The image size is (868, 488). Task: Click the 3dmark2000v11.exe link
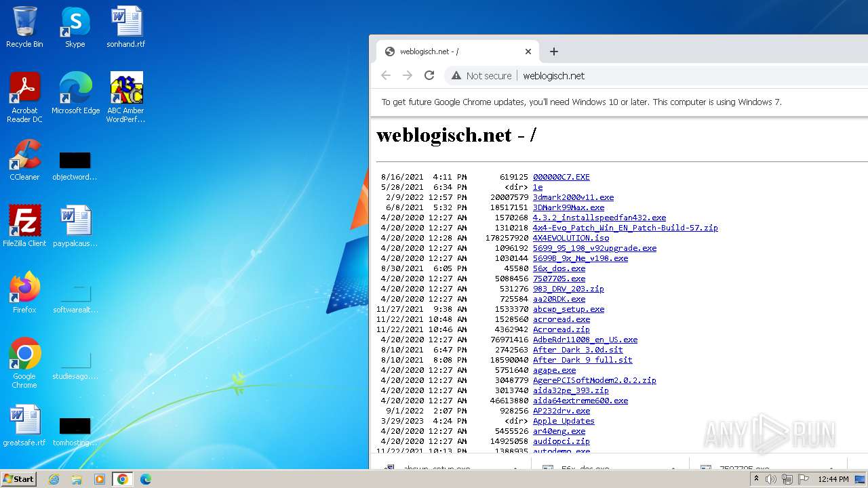click(573, 197)
